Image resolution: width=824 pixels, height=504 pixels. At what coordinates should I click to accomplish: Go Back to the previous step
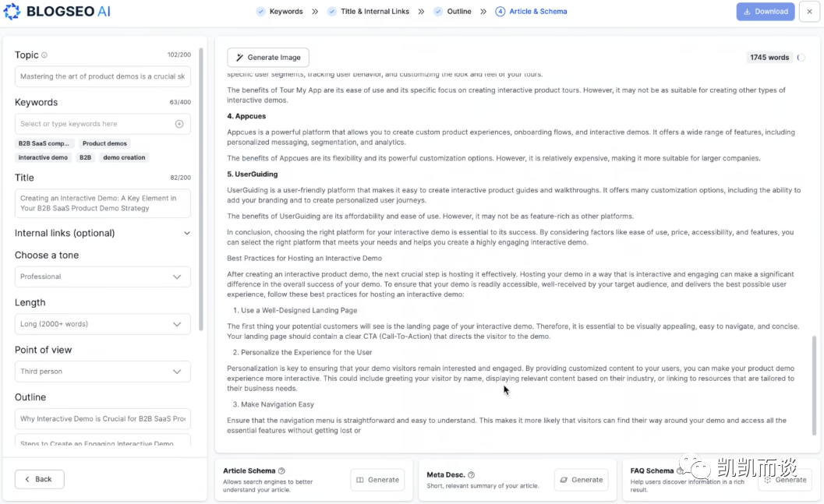tap(40, 479)
